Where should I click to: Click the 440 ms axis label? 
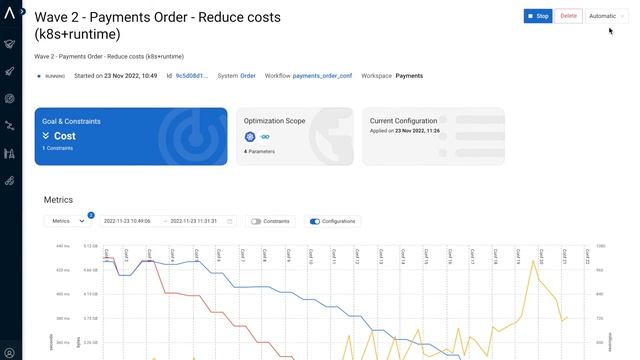tap(62, 246)
